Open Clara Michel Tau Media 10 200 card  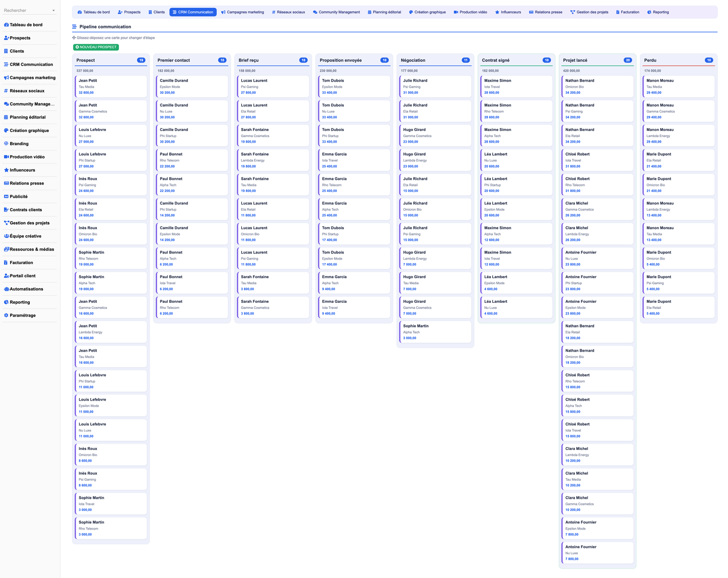(x=598, y=479)
